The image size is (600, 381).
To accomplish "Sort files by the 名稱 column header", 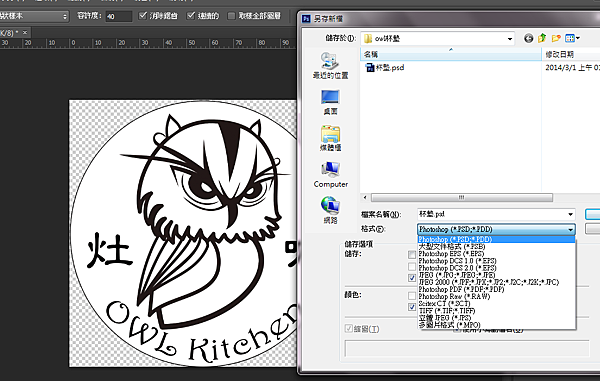I will [x=451, y=54].
